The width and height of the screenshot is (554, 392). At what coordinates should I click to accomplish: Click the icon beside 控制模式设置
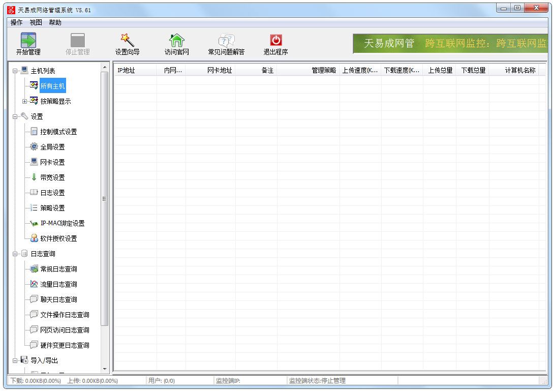(34, 132)
